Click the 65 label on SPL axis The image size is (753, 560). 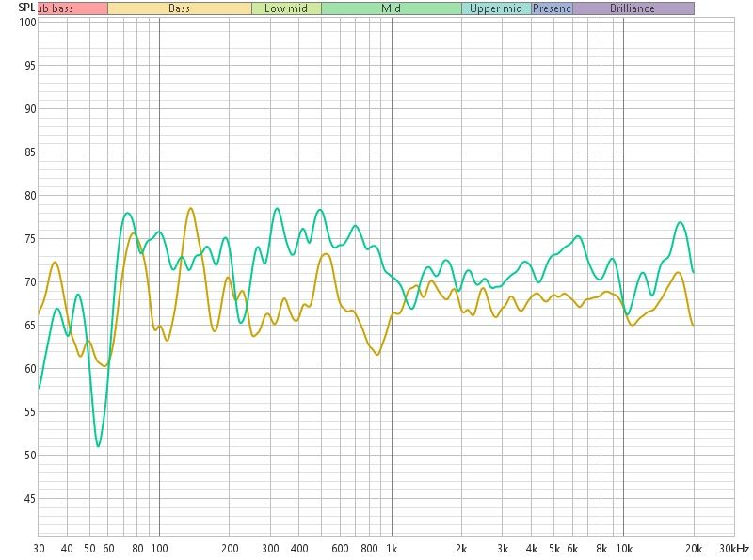click(x=30, y=325)
